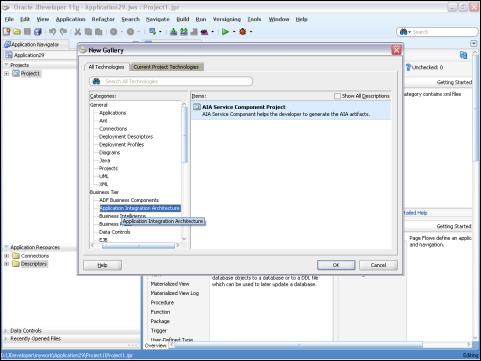Click the Make project toolbar icon
The image size is (481, 361).
[x=173, y=32]
